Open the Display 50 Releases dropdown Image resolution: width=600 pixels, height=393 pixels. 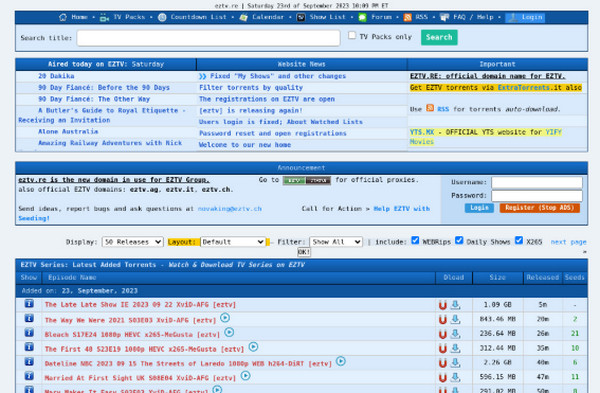point(133,242)
